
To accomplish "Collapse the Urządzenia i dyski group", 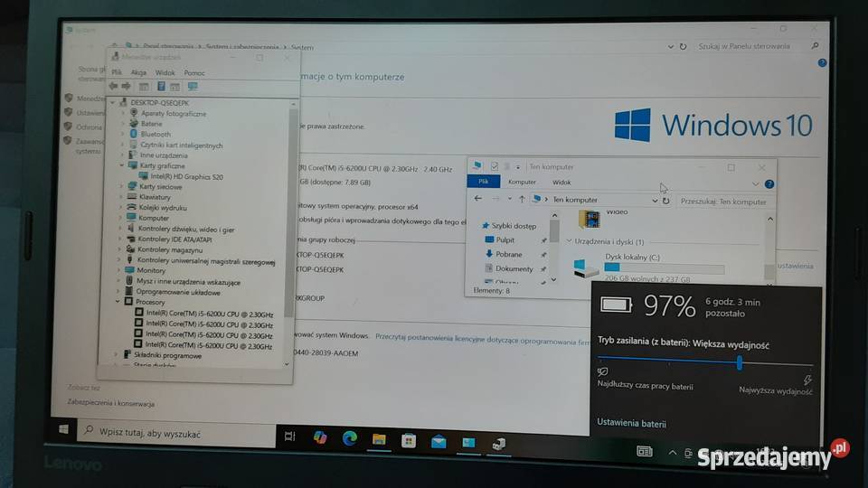I will [x=569, y=241].
